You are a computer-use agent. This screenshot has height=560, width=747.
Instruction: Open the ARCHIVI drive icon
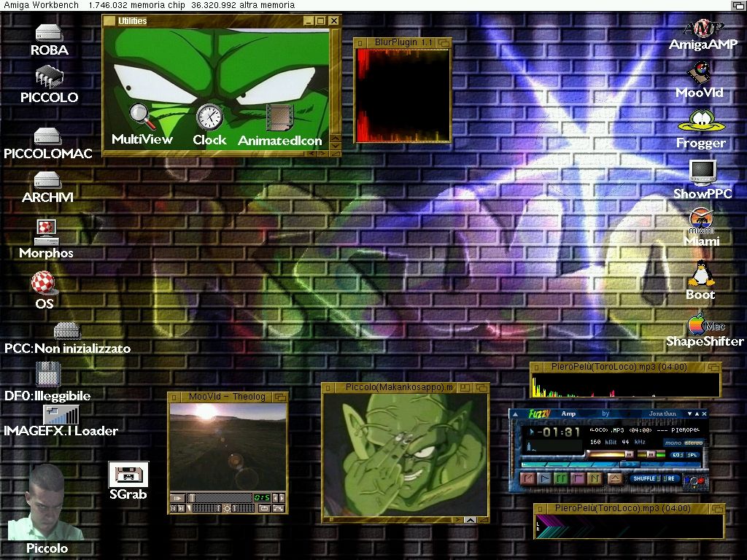pos(47,187)
